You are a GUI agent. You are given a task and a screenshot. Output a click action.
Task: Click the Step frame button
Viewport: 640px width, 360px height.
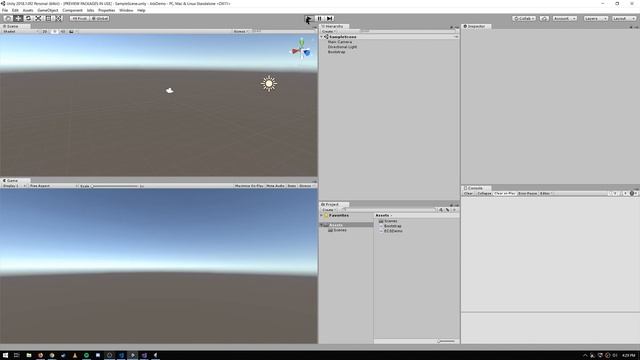coord(329,18)
